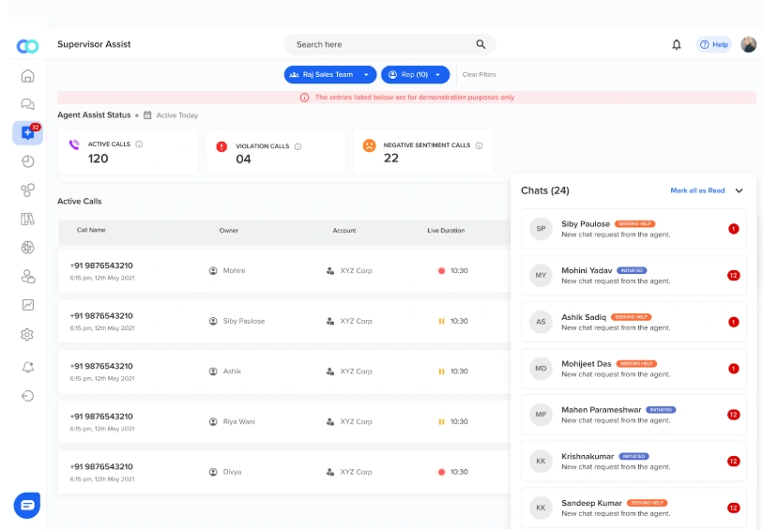Click info icon next to Violation Calls
This screenshot has width=763, height=532.
pyautogui.click(x=298, y=146)
